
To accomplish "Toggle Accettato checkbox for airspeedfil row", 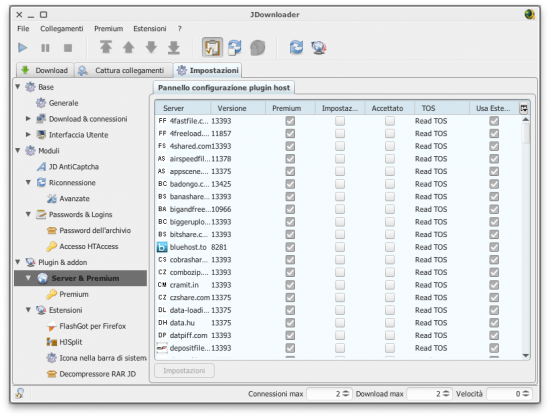I will pyautogui.click(x=390, y=159).
